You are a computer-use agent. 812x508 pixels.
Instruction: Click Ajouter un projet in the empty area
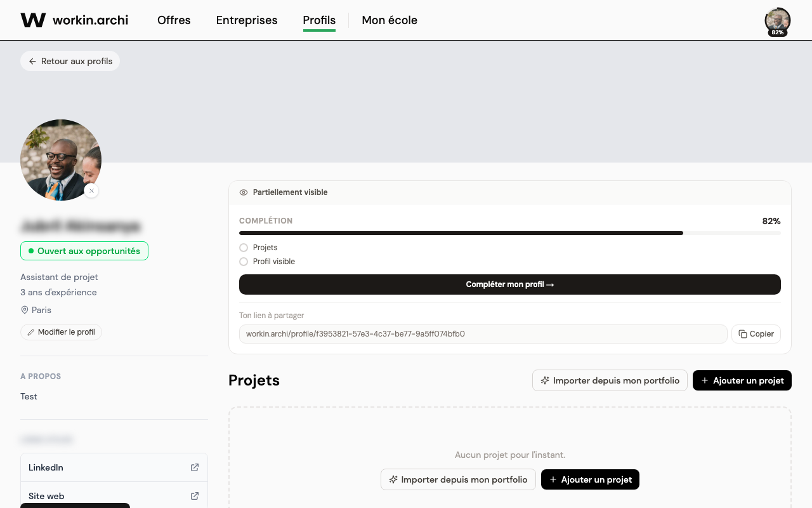coord(590,479)
